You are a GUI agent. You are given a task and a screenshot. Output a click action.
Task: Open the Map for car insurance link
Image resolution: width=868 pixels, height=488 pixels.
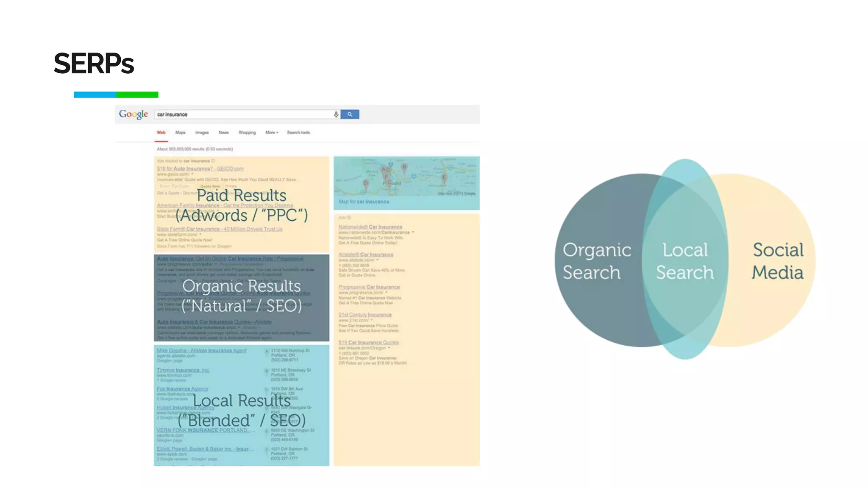tap(364, 202)
